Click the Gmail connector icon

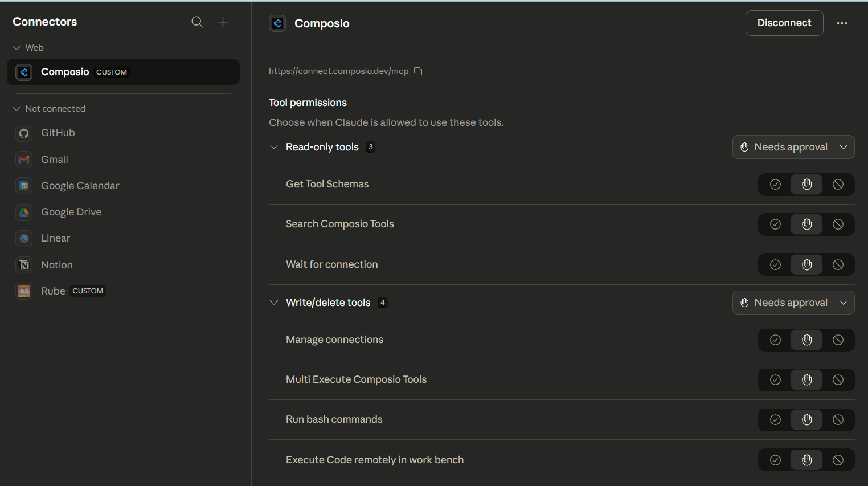(x=24, y=160)
